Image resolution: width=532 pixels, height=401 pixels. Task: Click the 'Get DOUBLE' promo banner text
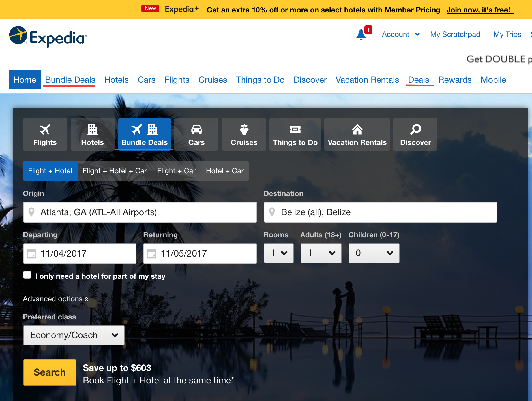pyautogui.click(x=499, y=59)
